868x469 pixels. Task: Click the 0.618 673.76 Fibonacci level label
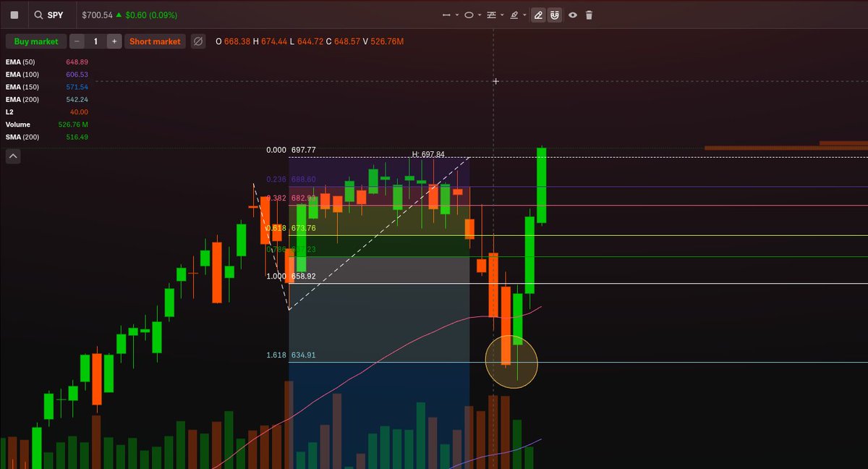pos(292,228)
